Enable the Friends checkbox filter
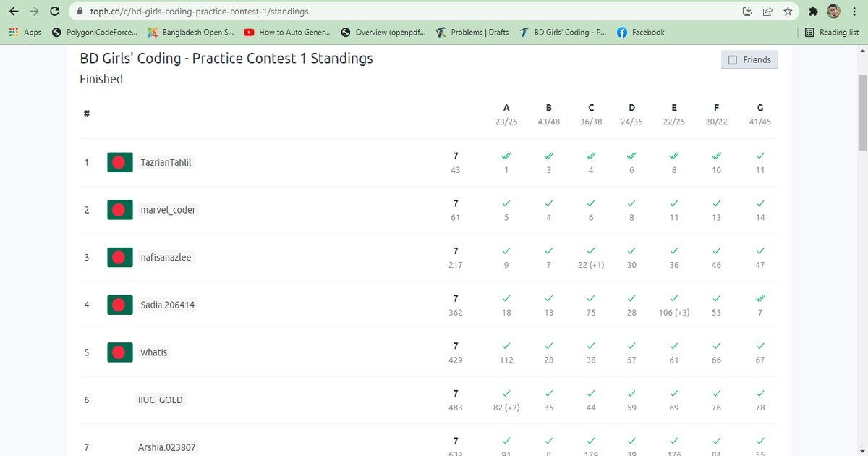 pyautogui.click(x=733, y=60)
